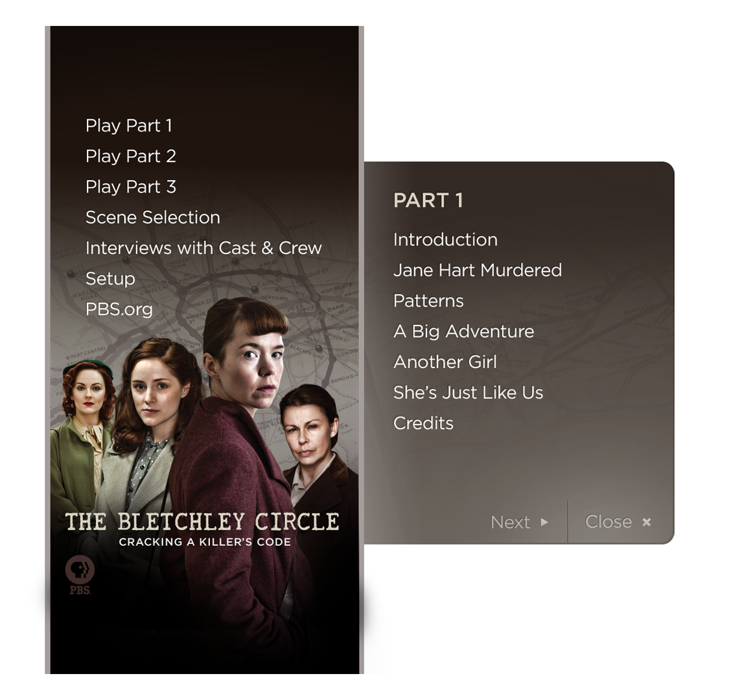Screen dimensions: 742x700
Task: Select Play Part 2
Action: [131, 157]
